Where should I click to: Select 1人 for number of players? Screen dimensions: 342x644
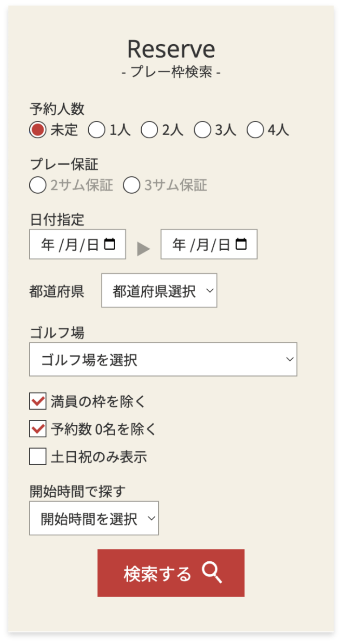pos(97,130)
